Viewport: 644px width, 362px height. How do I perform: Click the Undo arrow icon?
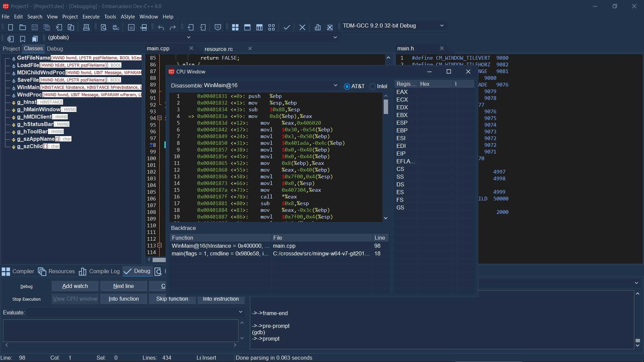coord(161,27)
